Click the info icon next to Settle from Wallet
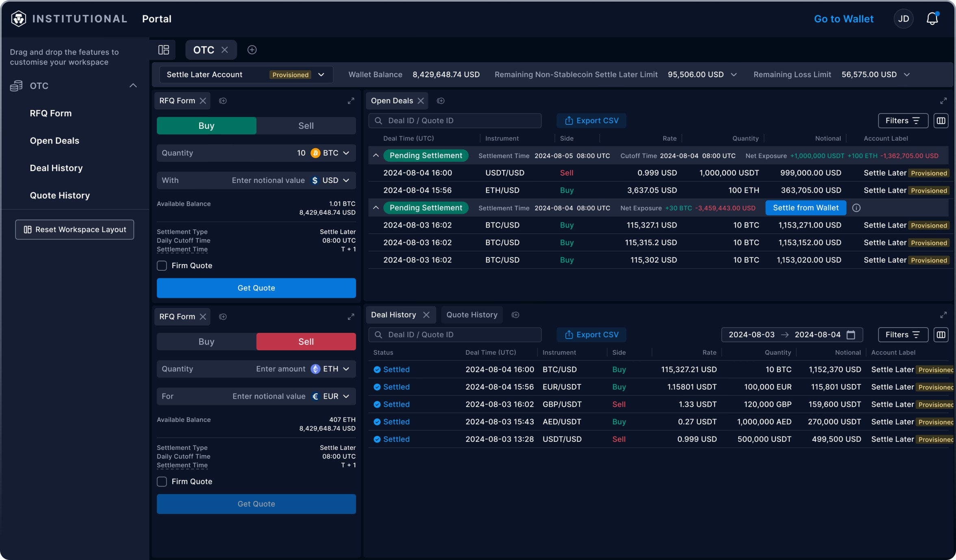956x560 pixels. click(857, 208)
